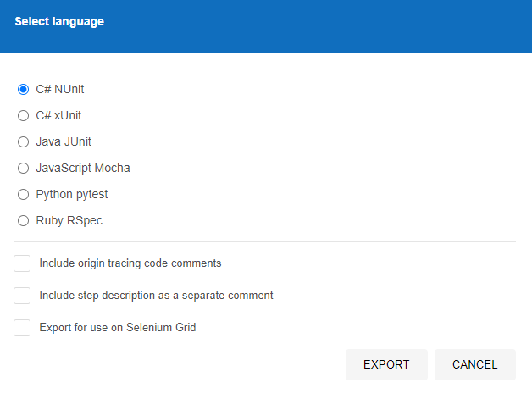Click the "Export for use on Selenium Grid" label
The width and height of the screenshot is (532, 399).
click(x=118, y=327)
